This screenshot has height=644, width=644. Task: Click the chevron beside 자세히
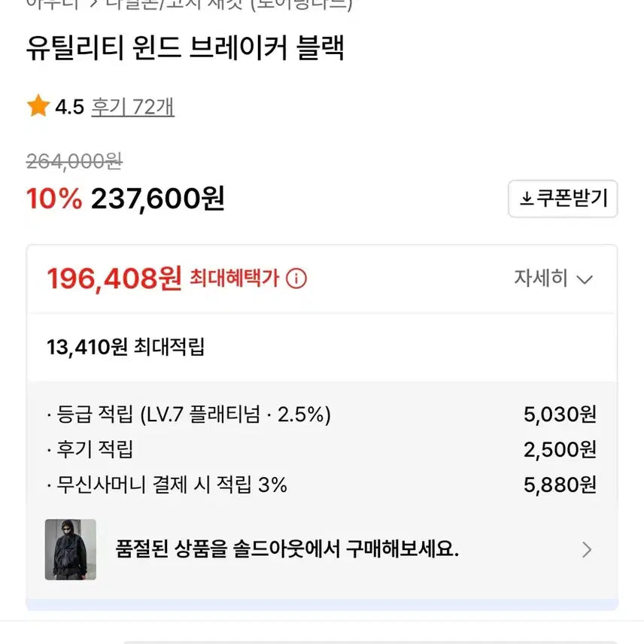(585, 279)
